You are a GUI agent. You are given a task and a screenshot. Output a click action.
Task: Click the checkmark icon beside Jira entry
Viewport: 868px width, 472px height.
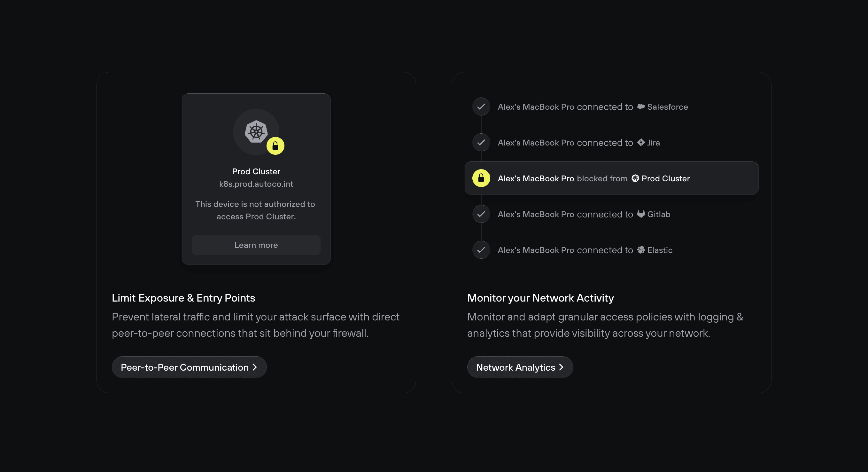coord(481,142)
